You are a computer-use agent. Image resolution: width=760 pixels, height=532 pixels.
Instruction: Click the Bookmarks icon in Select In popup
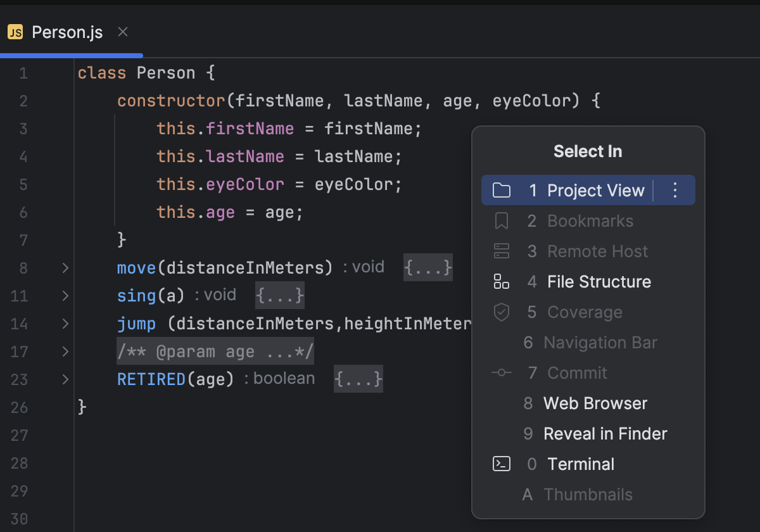501,220
